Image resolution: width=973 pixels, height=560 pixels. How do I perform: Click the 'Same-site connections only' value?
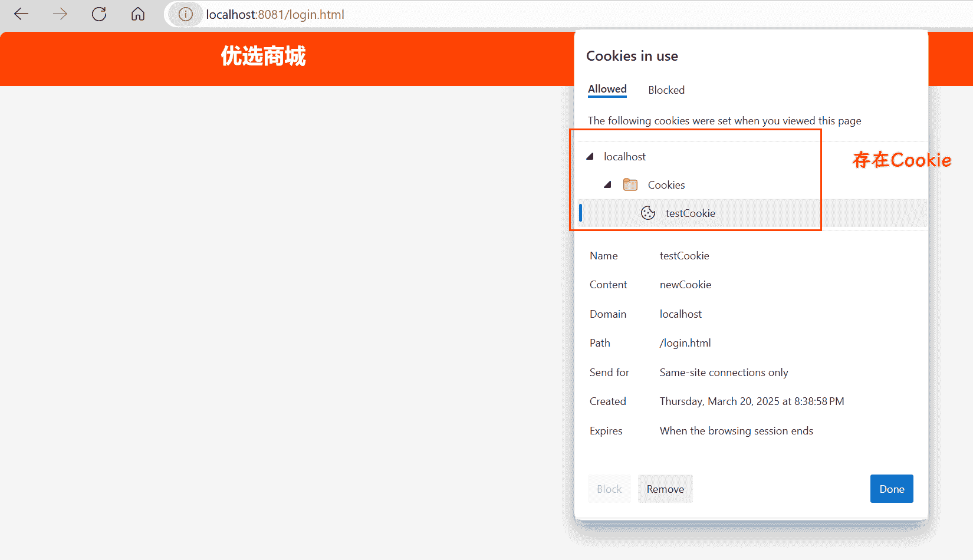tap(724, 373)
